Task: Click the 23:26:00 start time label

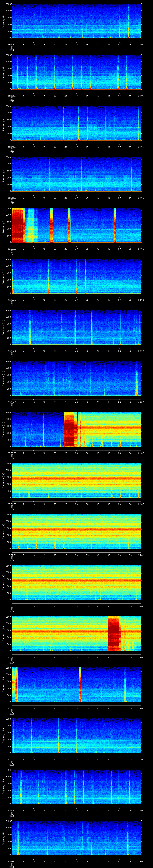Action: coord(12,249)
